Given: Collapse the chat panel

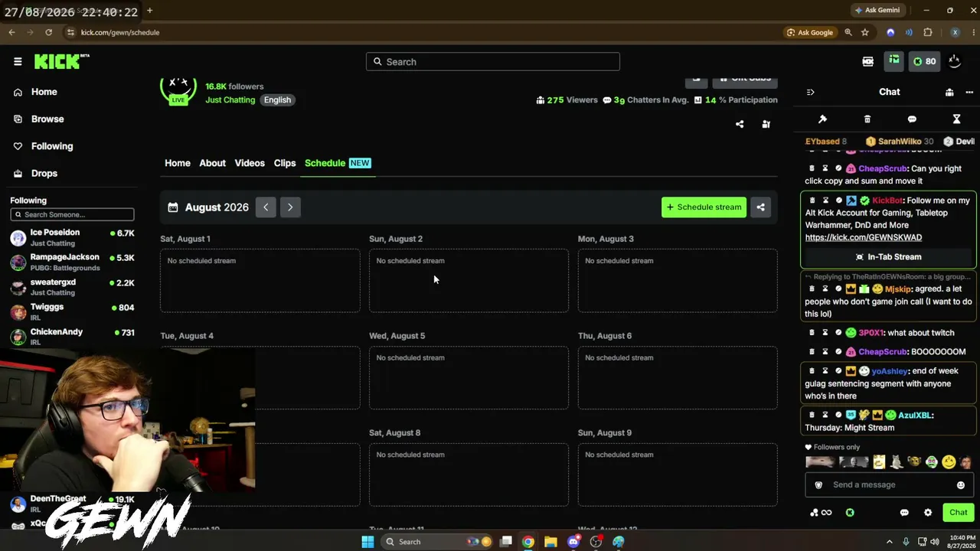Looking at the screenshot, I should 810,92.
